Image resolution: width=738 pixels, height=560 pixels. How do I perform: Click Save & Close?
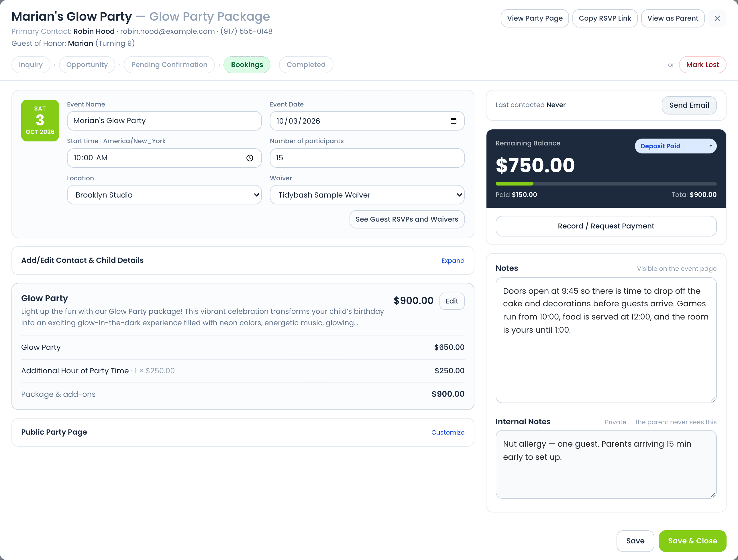[692, 541]
